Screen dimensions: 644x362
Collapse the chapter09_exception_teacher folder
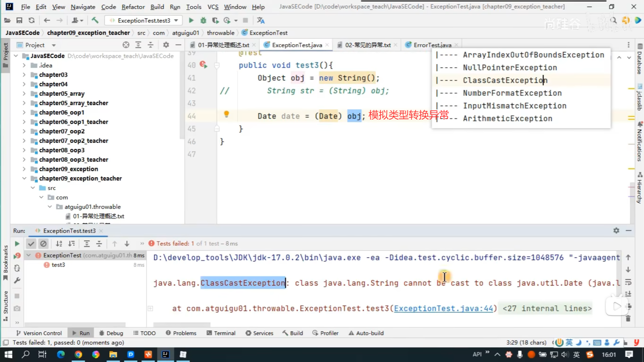24,178
